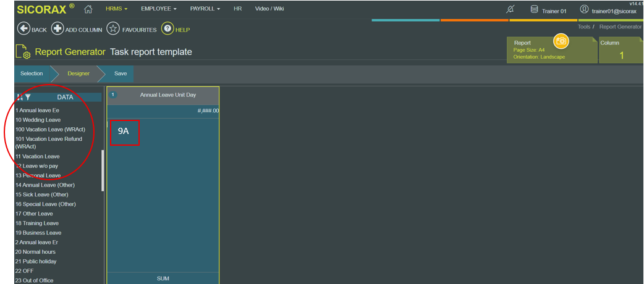
Task: Click the DATA panel header
Action: pyautogui.click(x=58, y=98)
